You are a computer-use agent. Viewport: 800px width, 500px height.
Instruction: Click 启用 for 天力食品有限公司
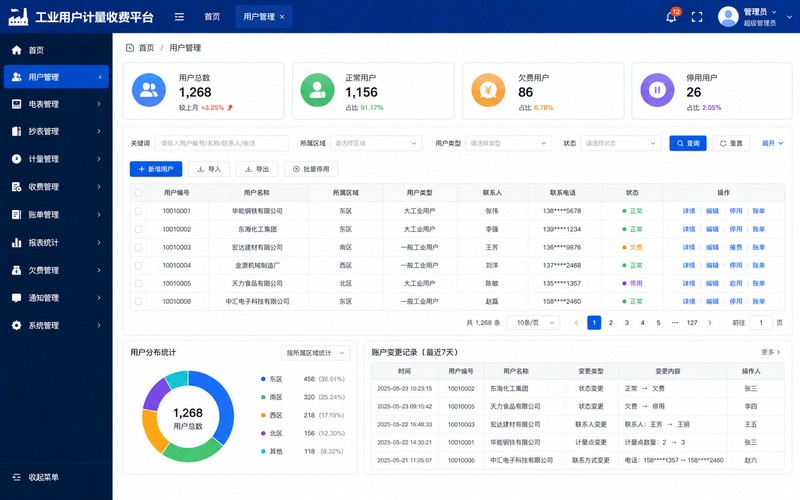[736, 283]
